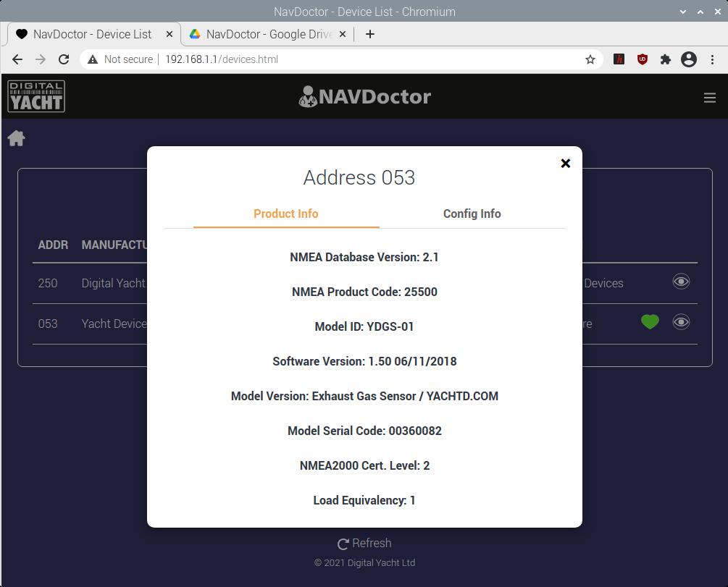The width and height of the screenshot is (728, 587).
Task: Open the uBlock Origin extension
Action: coord(642,59)
